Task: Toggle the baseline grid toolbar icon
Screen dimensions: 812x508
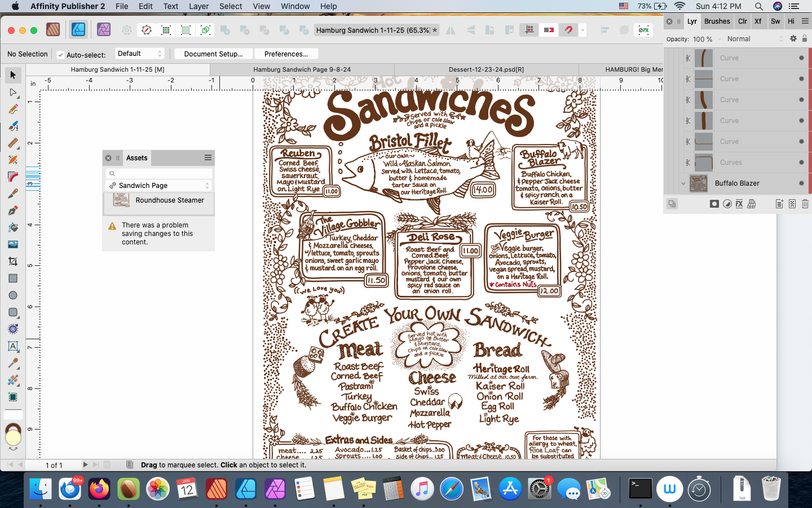Action: (529, 30)
